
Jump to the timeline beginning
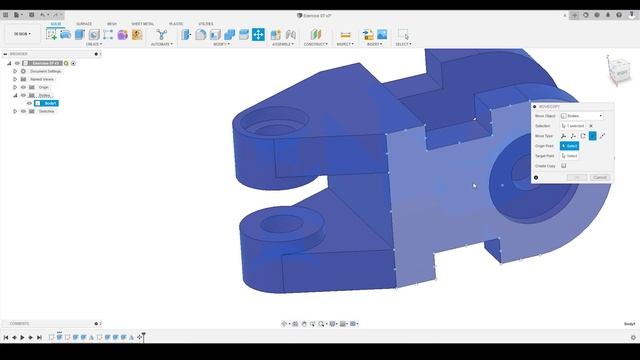[x=6, y=338]
